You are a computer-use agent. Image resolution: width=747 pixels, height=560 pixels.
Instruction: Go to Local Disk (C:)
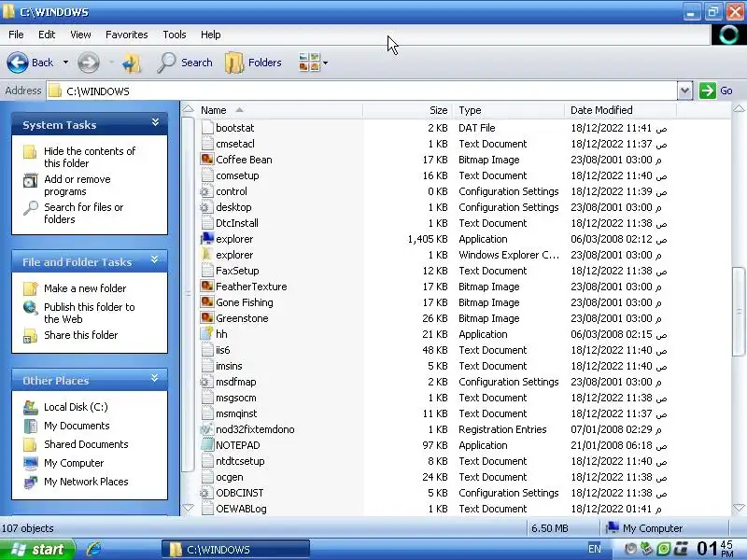pos(76,407)
